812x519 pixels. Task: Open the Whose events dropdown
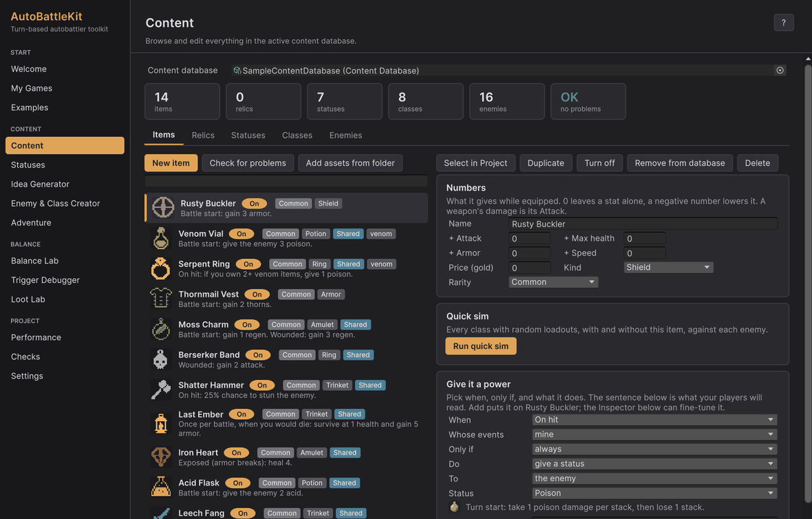pyautogui.click(x=654, y=434)
